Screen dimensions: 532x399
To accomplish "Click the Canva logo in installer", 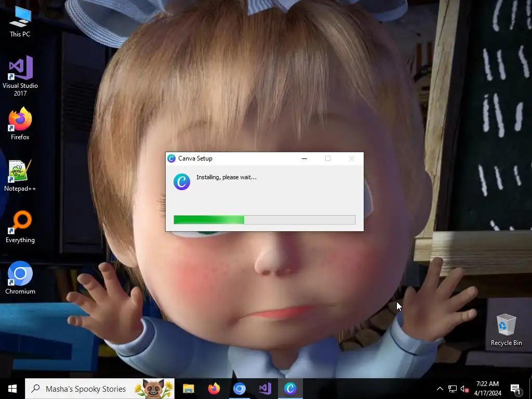I will coord(182,182).
